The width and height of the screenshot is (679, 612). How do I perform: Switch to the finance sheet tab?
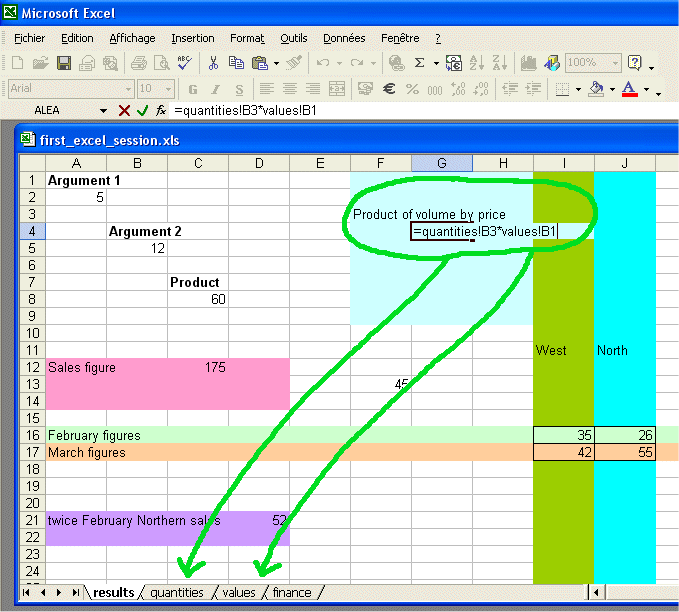[292, 593]
